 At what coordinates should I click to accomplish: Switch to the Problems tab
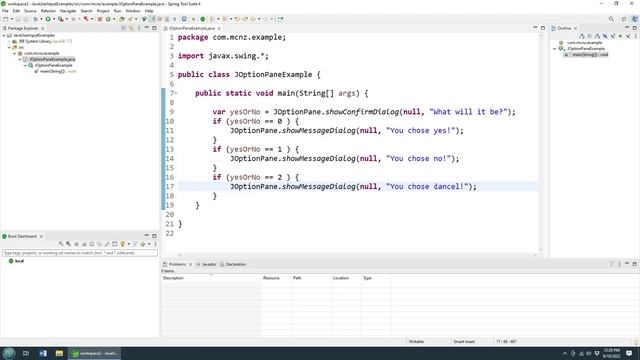coord(177,264)
